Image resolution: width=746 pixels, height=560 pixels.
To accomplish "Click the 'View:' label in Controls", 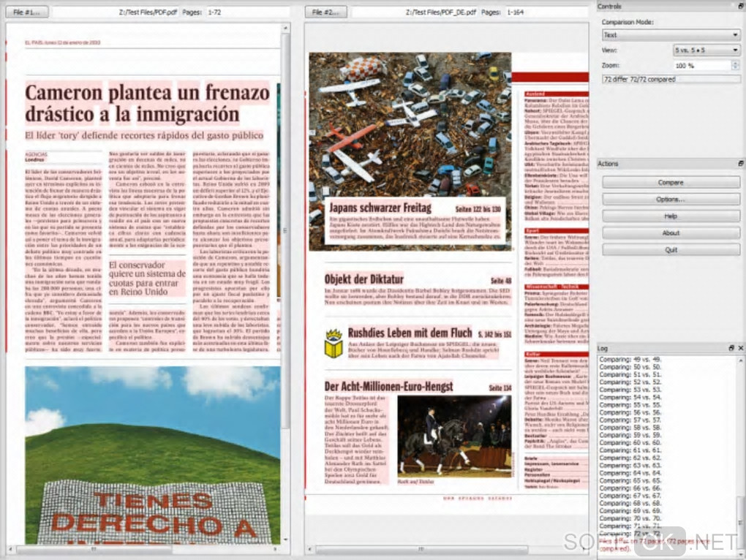I will (x=609, y=50).
